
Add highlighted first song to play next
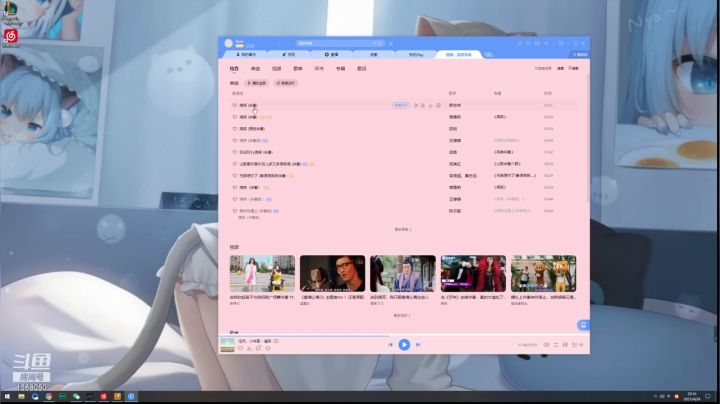pyautogui.click(x=423, y=105)
